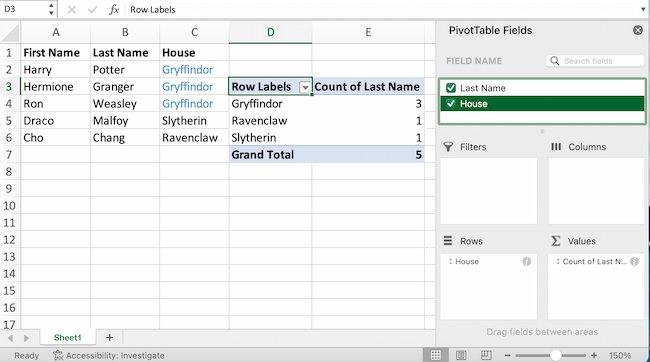650x362 pixels.
Task: Click the Filters drop area box
Action: 488,191
